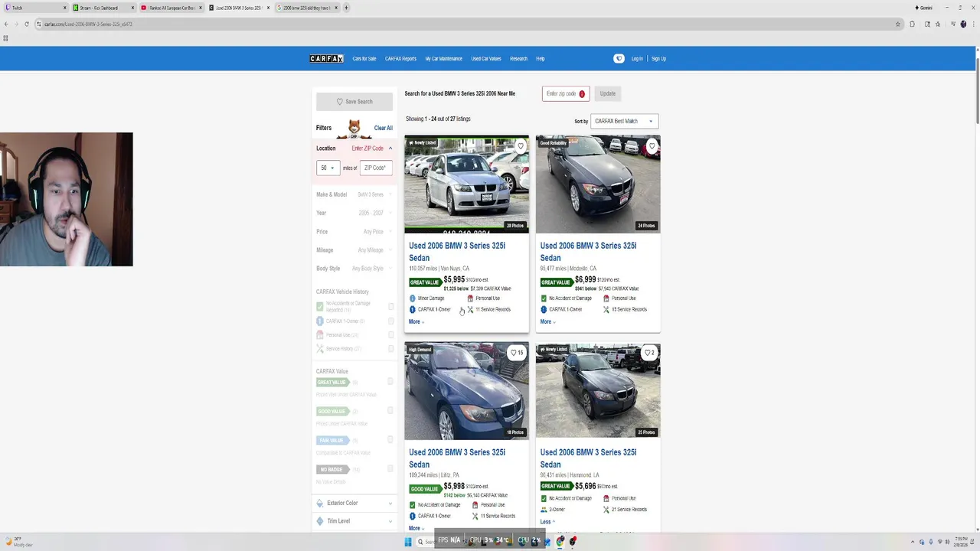980x551 pixels.
Task: Click Clear All filters link
Action: [x=383, y=129]
